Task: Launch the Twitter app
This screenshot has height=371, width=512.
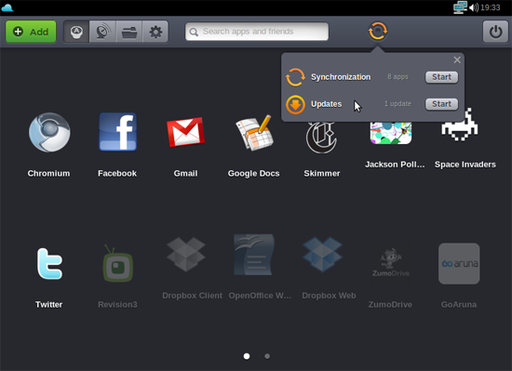Action: 49,264
